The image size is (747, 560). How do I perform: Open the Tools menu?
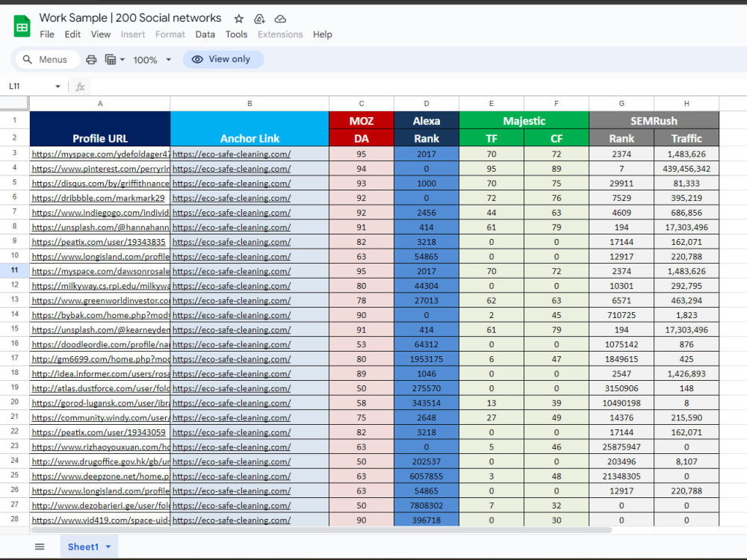coord(236,34)
